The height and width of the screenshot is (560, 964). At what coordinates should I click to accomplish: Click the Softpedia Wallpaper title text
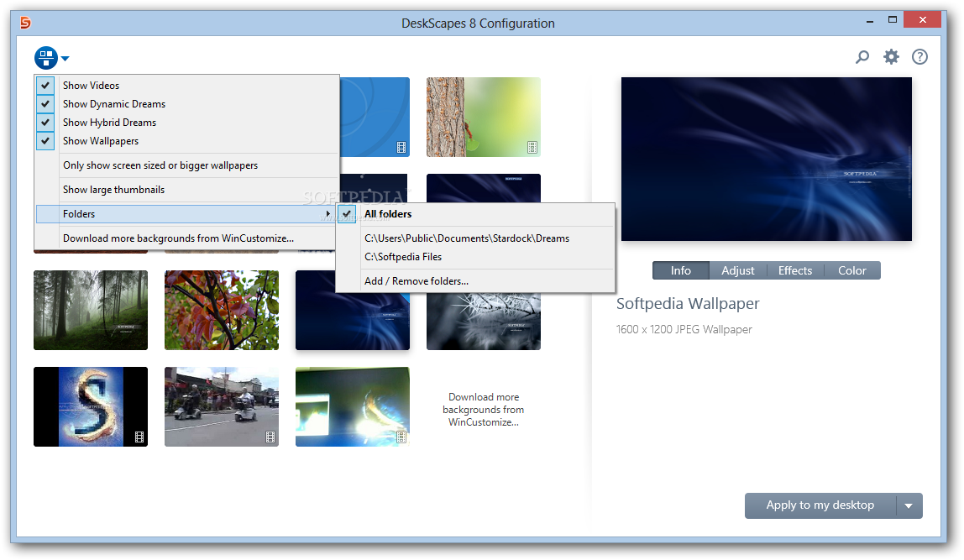[x=688, y=304]
